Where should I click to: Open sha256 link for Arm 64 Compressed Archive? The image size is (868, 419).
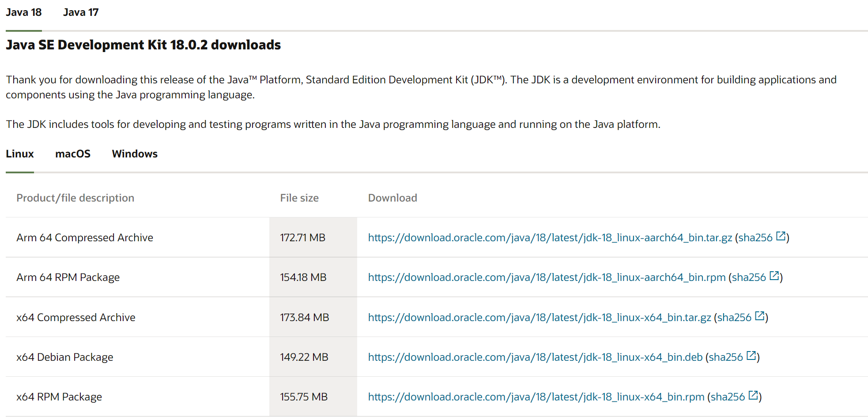pyautogui.click(x=755, y=238)
